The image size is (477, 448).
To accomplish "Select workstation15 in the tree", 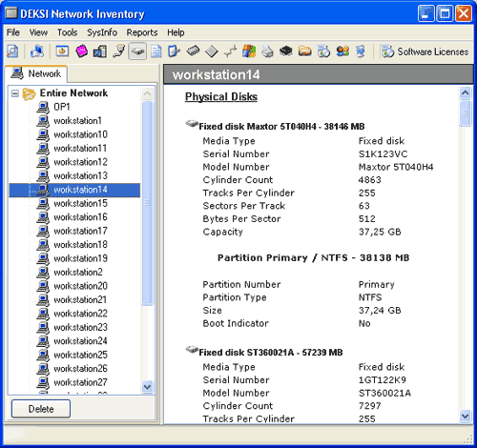I will tap(80, 203).
